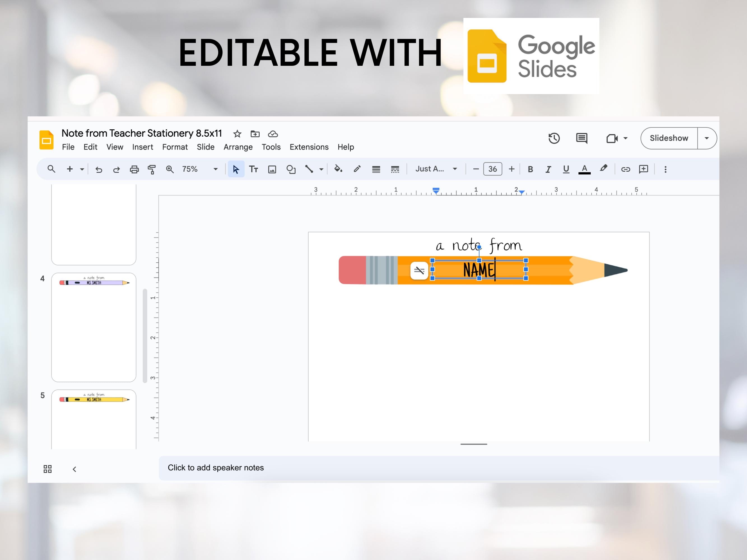
Task: Toggle underline formatting
Action: (x=566, y=169)
